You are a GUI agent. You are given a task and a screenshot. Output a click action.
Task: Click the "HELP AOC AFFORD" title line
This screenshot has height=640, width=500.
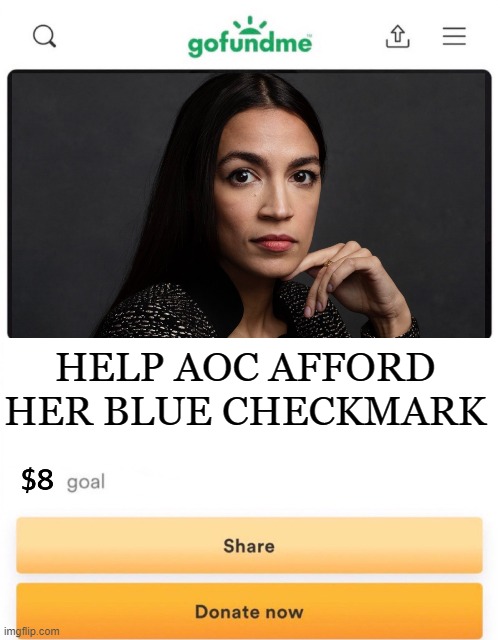coord(245,367)
